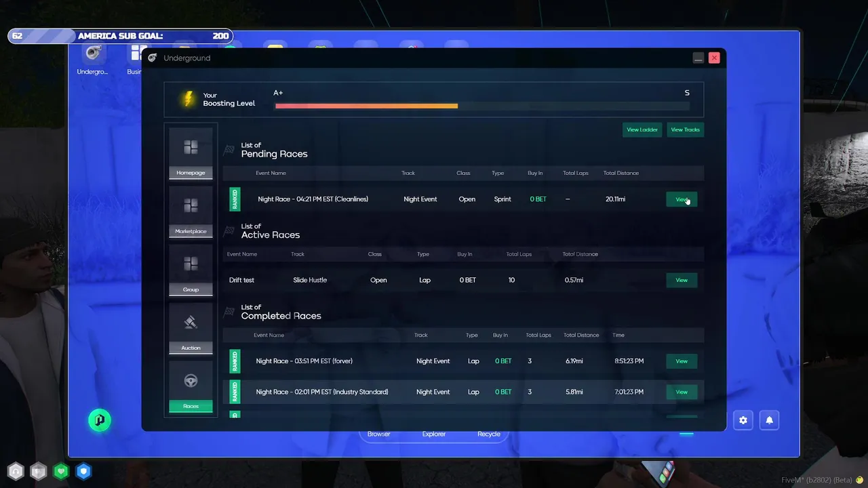
Task: Close the Underground window
Action: (714, 58)
